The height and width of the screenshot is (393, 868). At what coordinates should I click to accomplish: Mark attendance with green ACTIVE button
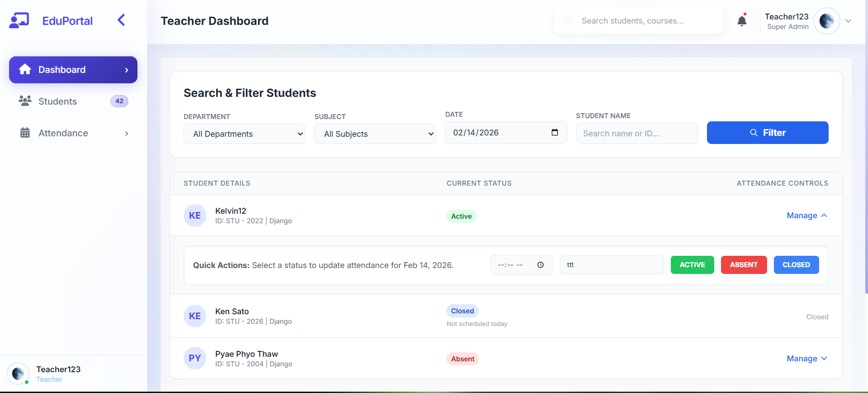(x=693, y=265)
